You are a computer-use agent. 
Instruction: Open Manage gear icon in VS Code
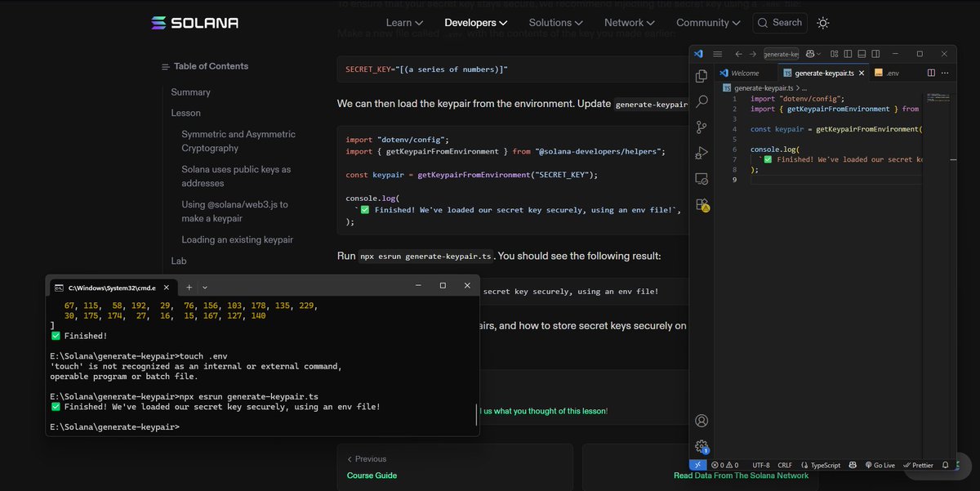click(702, 446)
